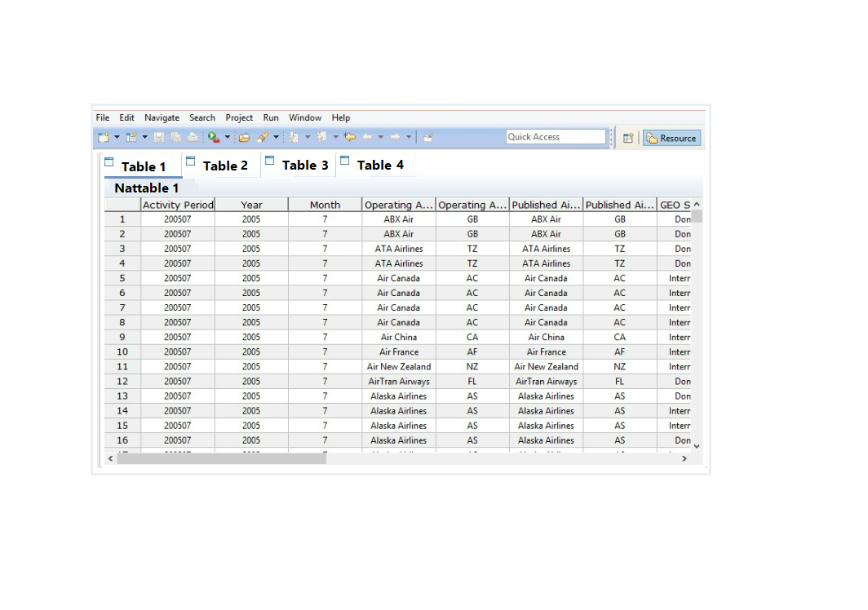
Task: Click the CA published code cell
Action: [619, 337]
